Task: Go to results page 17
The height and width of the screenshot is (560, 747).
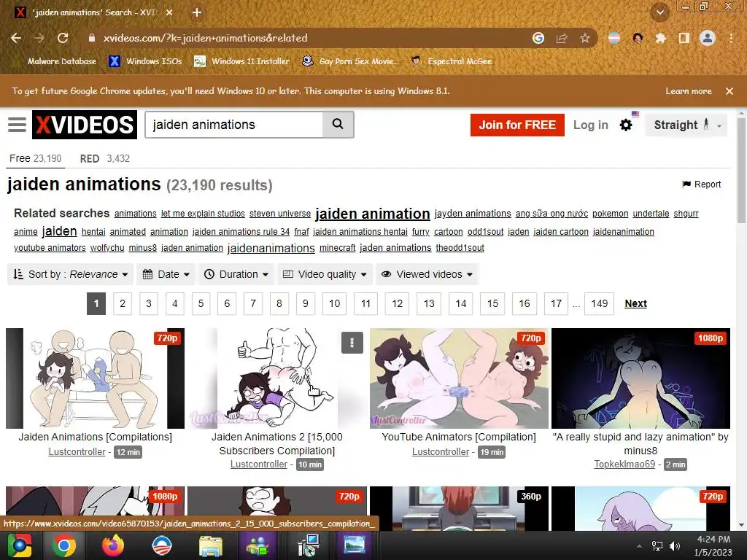Action: (x=556, y=303)
